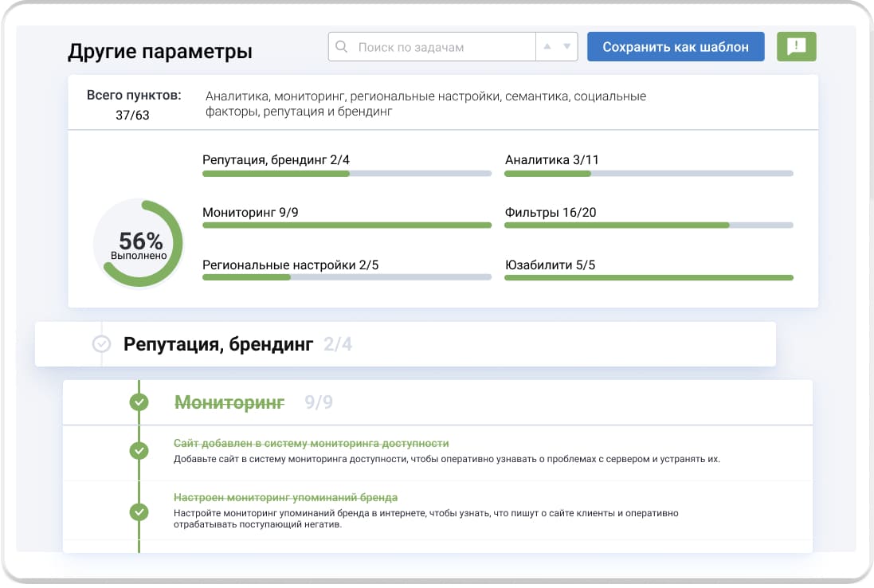This screenshot has height=588, width=874.
Task: Click the up arrow in the search field
Action: 547,47
